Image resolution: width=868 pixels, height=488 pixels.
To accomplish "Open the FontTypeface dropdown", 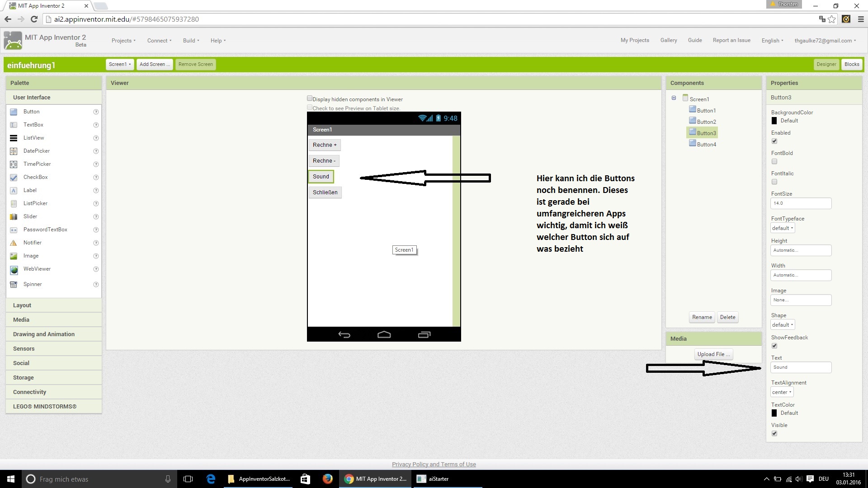I will [x=783, y=228].
